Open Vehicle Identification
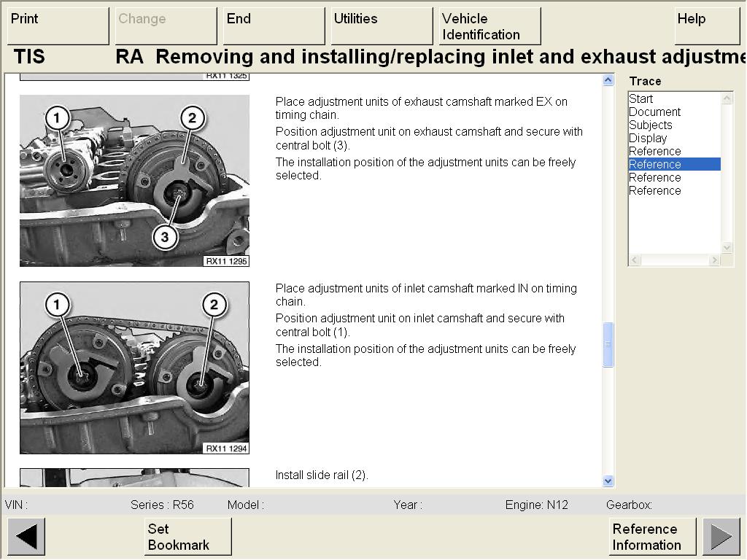The height and width of the screenshot is (560, 747). tap(489, 26)
